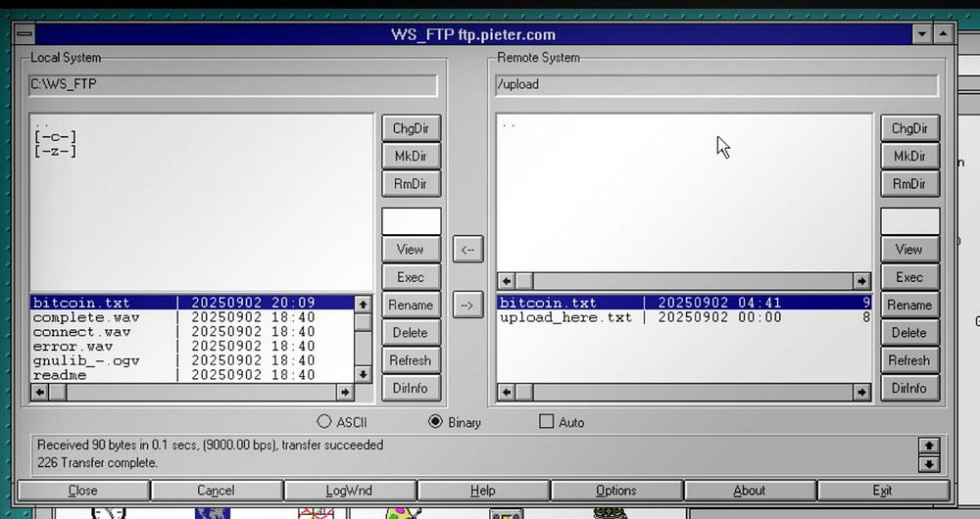Select local file complete.wav
The image size is (980, 519).
coord(192,317)
